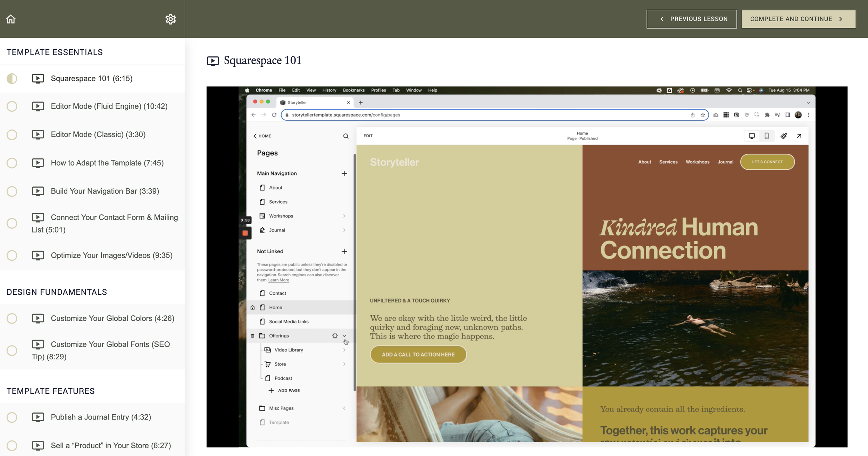Viewport: 868px width, 456px height.
Task: Bookmark page with star icon
Action: tap(703, 115)
